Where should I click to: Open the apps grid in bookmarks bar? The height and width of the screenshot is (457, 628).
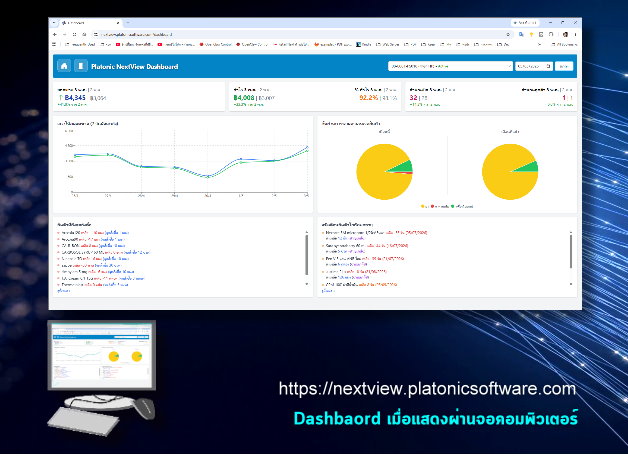click(54, 44)
